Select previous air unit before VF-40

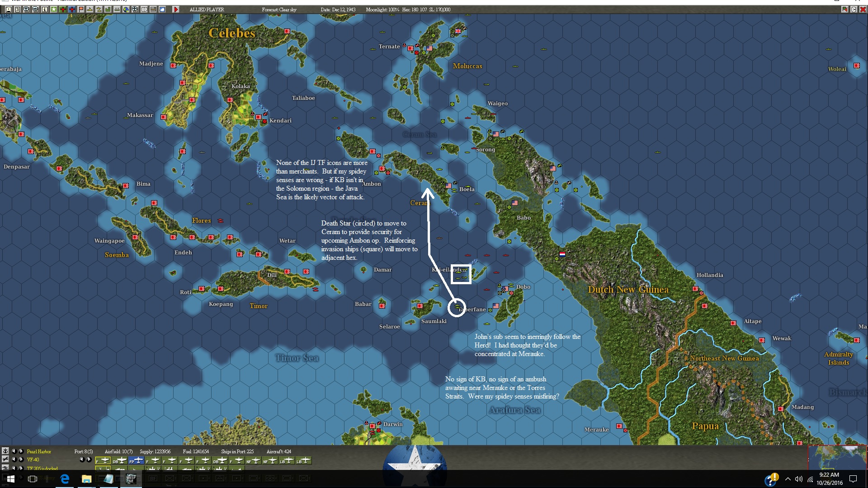click(x=14, y=459)
